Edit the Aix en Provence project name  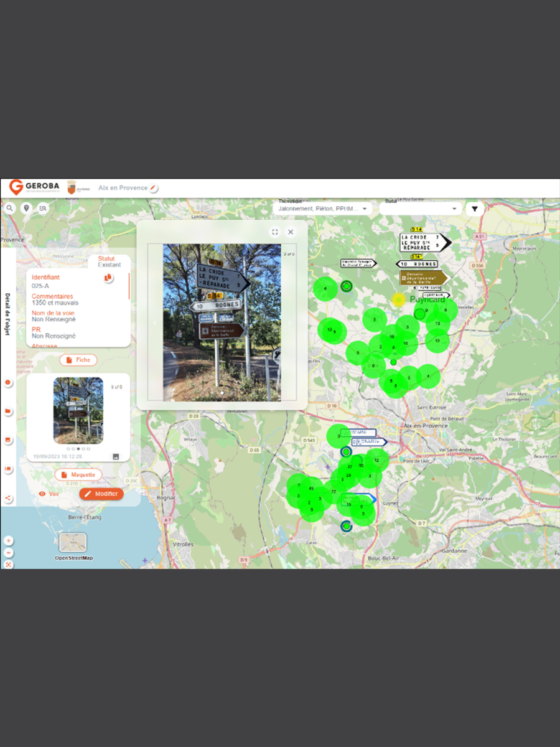point(153,188)
